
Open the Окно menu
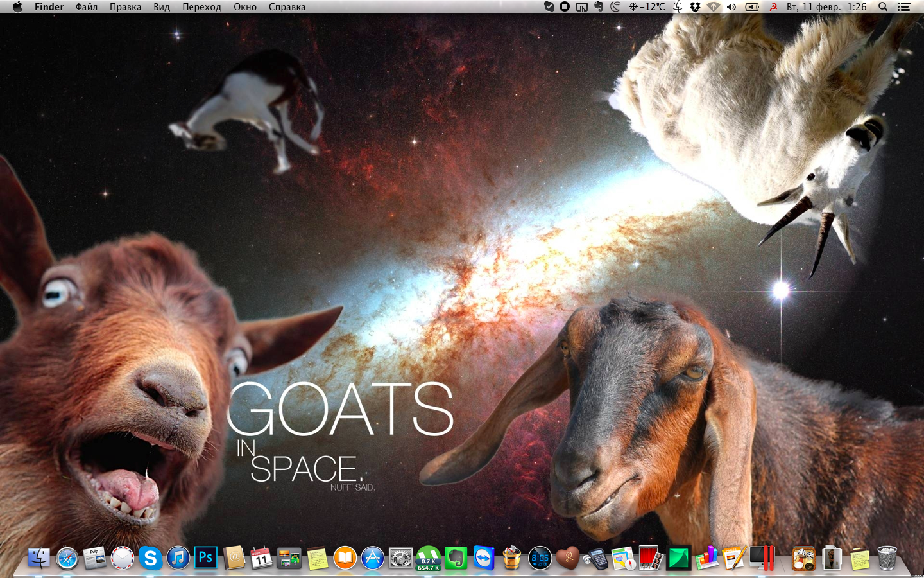tap(245, 7)
